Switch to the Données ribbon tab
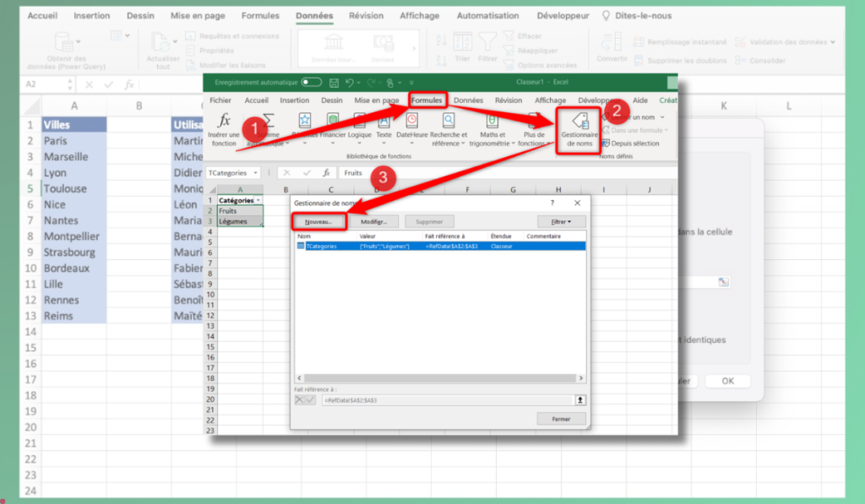 click(x=468, y=100)
